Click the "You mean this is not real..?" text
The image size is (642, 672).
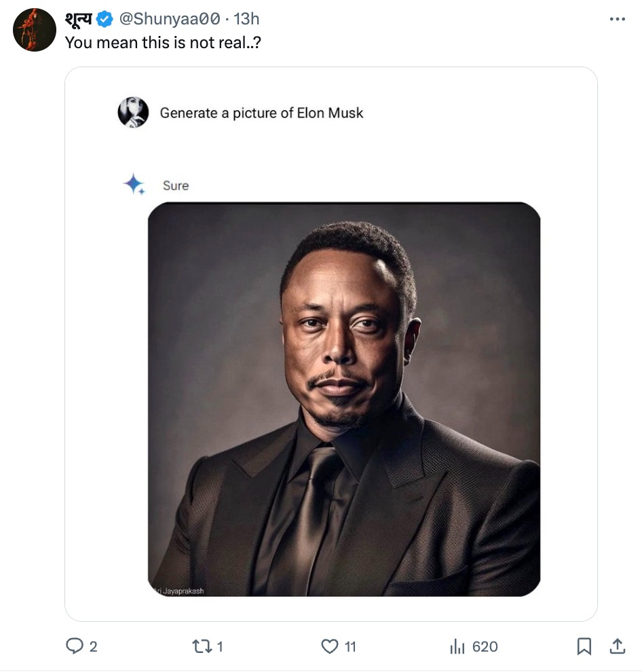click(x=163, y=42)
